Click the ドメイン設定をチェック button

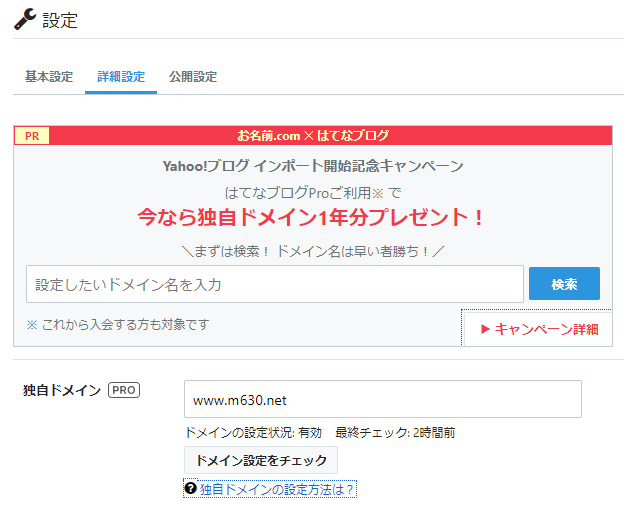[261, 460]
